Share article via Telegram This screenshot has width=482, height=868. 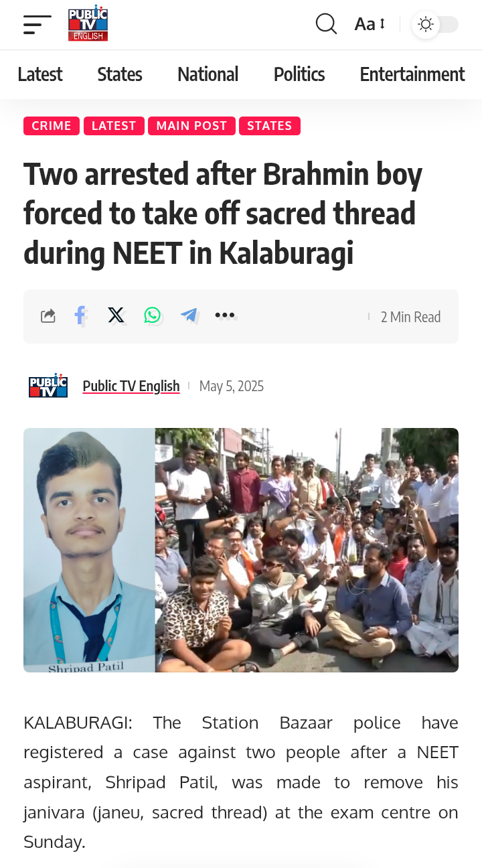click(189, 315)
